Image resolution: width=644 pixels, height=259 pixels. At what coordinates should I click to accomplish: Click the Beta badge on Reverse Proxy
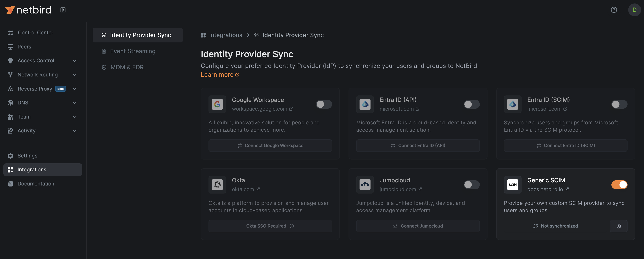[60, 89]
